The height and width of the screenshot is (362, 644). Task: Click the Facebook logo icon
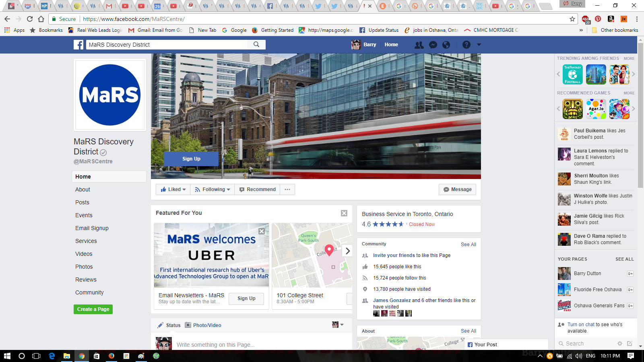click(78, 45)
